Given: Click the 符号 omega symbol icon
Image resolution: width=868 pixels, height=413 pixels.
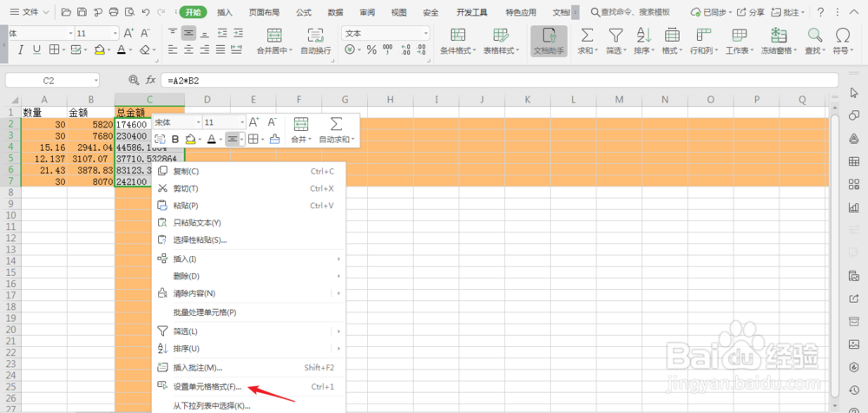Looking at the screenshot, I should pos(843,36).
